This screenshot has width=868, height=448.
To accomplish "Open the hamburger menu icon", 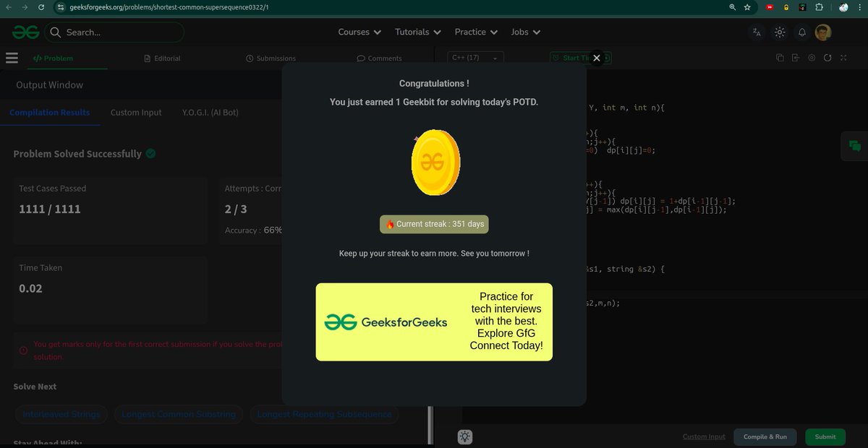I will click(12, 58).
